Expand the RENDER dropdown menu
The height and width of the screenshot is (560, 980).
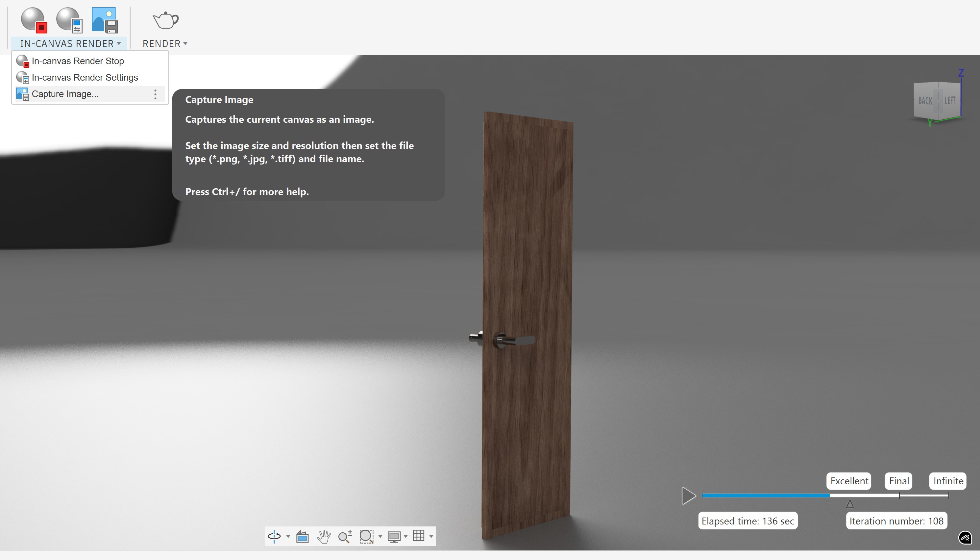click(x=165, y=43)
